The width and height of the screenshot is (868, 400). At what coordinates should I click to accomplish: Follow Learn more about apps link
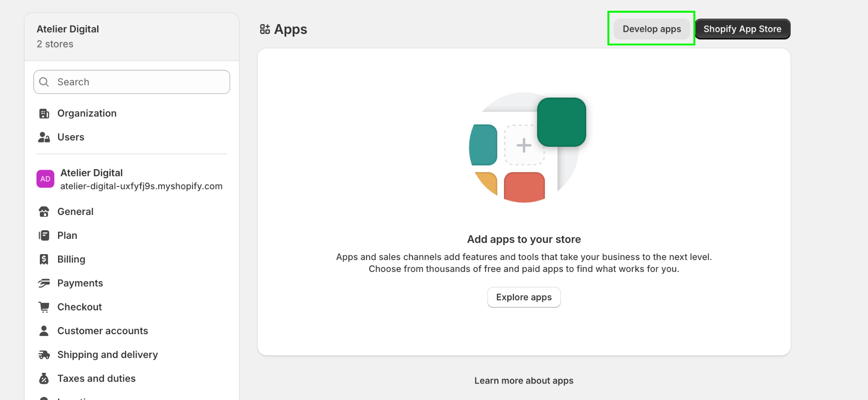pos(524,380)
